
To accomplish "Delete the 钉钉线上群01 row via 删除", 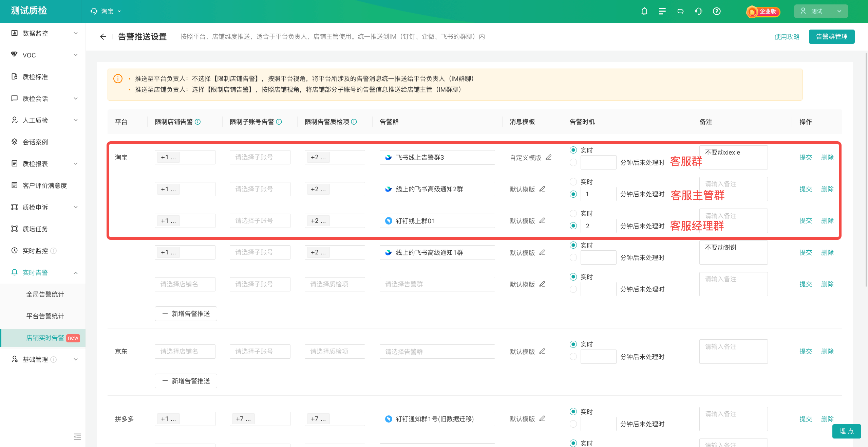I will 827,221.
